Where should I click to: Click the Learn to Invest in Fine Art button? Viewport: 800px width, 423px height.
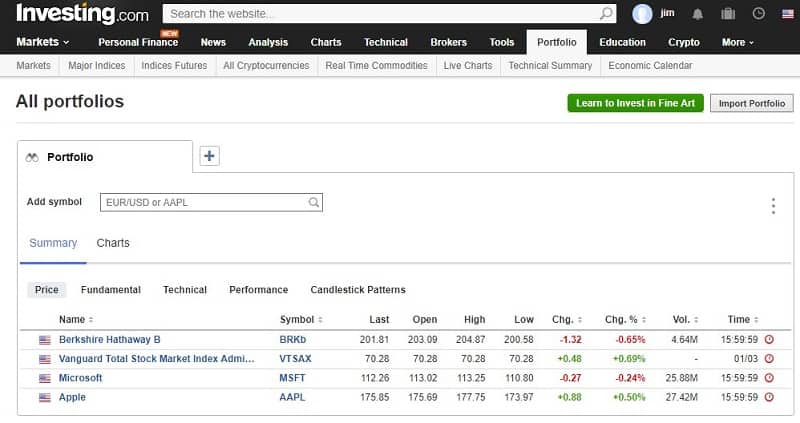click(x=635, y=103)
